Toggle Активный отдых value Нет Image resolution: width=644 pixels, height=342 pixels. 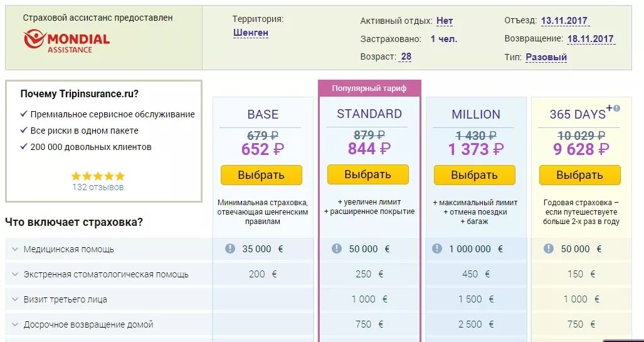[445, 21]
